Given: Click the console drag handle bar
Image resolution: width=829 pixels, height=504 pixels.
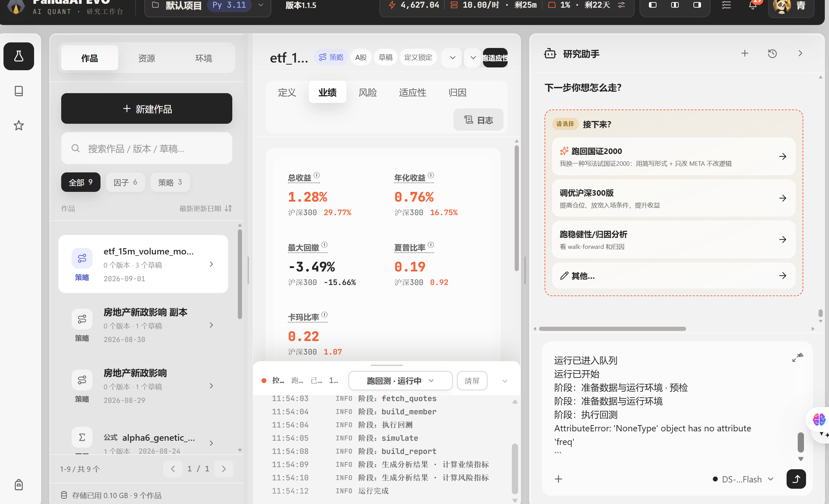Looking at the screenshot, I should click(386, 365).
